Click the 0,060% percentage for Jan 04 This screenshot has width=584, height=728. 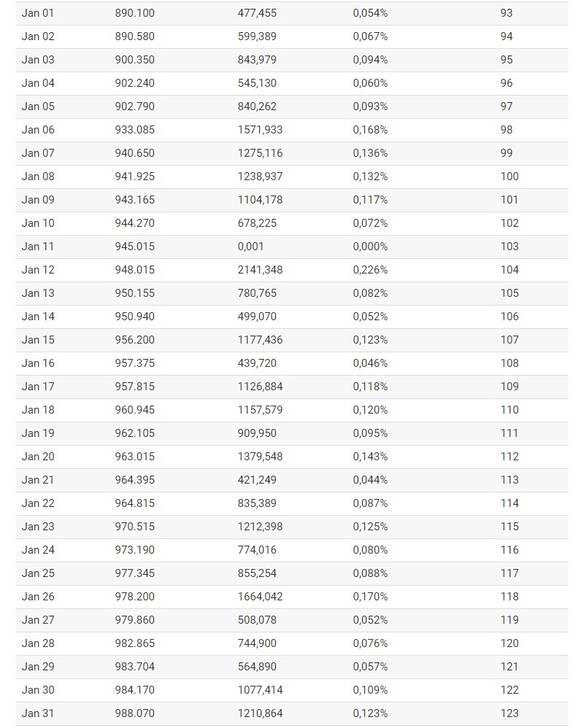pos(370,83)
